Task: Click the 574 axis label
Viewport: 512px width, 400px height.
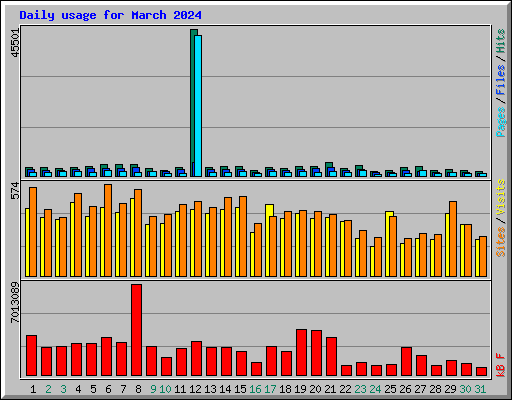Action: (x=15, y=190)
